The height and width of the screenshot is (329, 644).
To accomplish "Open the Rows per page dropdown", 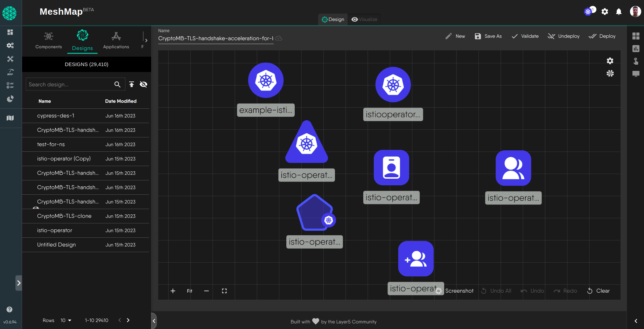I will [x=66, y=320].
